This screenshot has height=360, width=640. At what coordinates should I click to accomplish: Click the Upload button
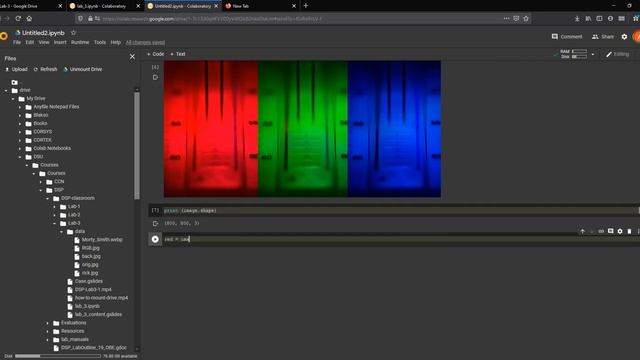click(x=16, y=69)
